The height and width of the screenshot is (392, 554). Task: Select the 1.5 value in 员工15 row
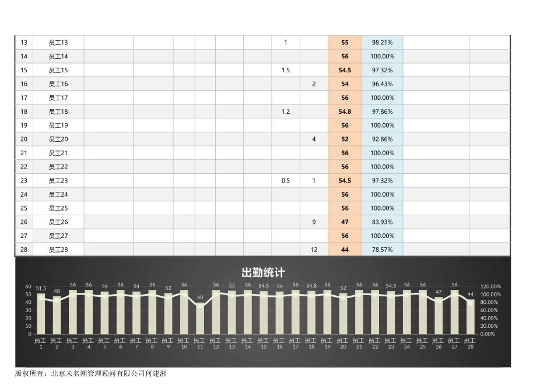tap(286, 70)
